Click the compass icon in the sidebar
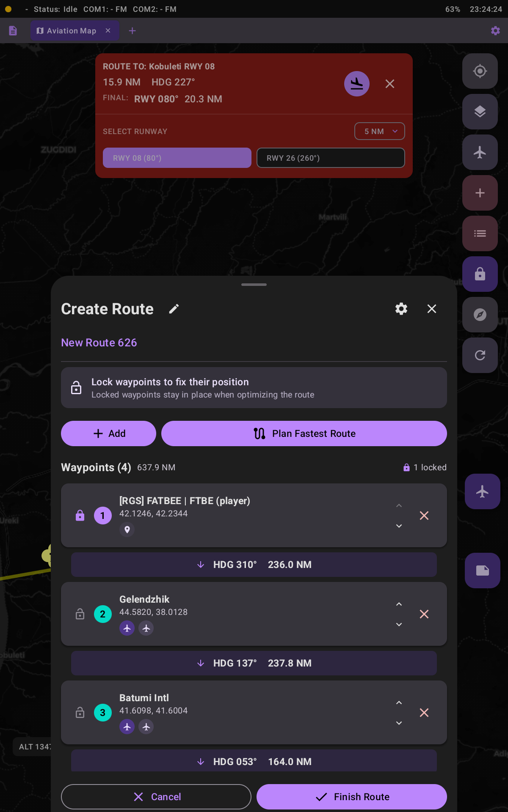 tap(480, 315)
